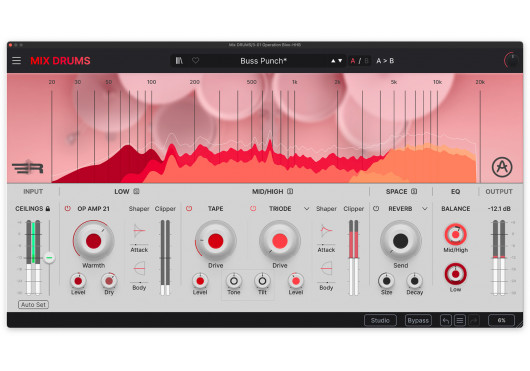The image size is (530, 371).
Task: Copy A to B with A > B
Action: coord(385,61)
